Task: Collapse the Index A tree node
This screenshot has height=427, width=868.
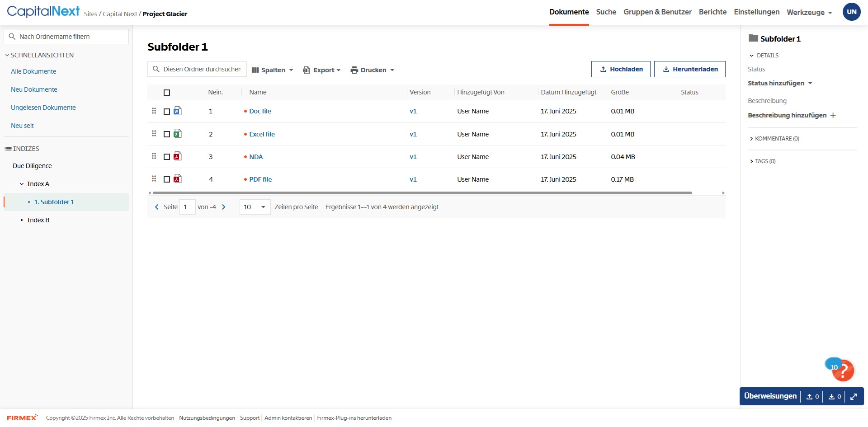Action: tap(22, 184)
